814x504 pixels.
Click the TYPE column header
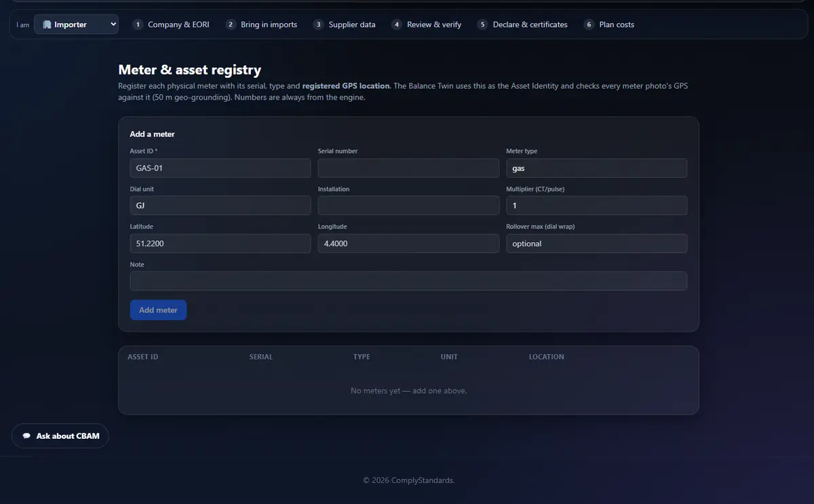click(x=362, y=357)
